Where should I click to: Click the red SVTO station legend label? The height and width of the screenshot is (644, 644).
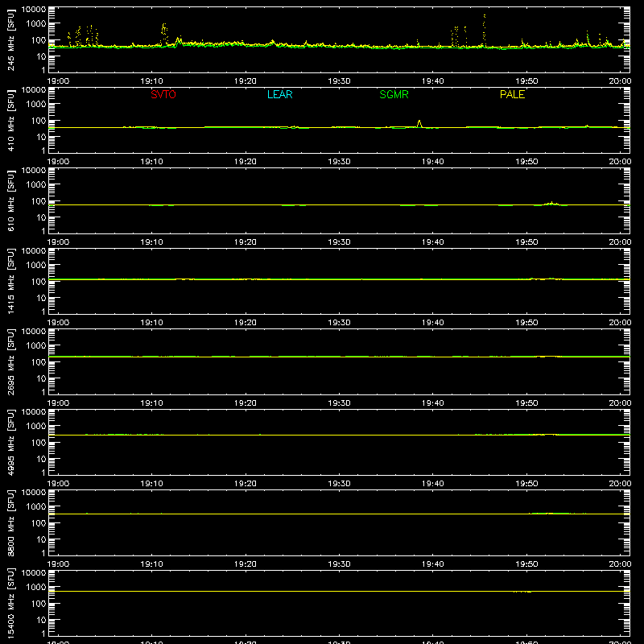tap(163, 94)
